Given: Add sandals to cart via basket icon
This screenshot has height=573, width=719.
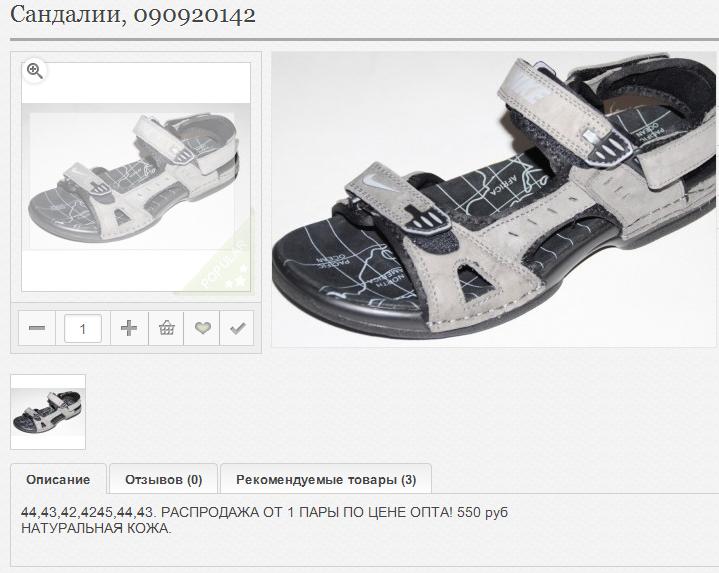Looking at the screenshot, I should tap(166, 328).
